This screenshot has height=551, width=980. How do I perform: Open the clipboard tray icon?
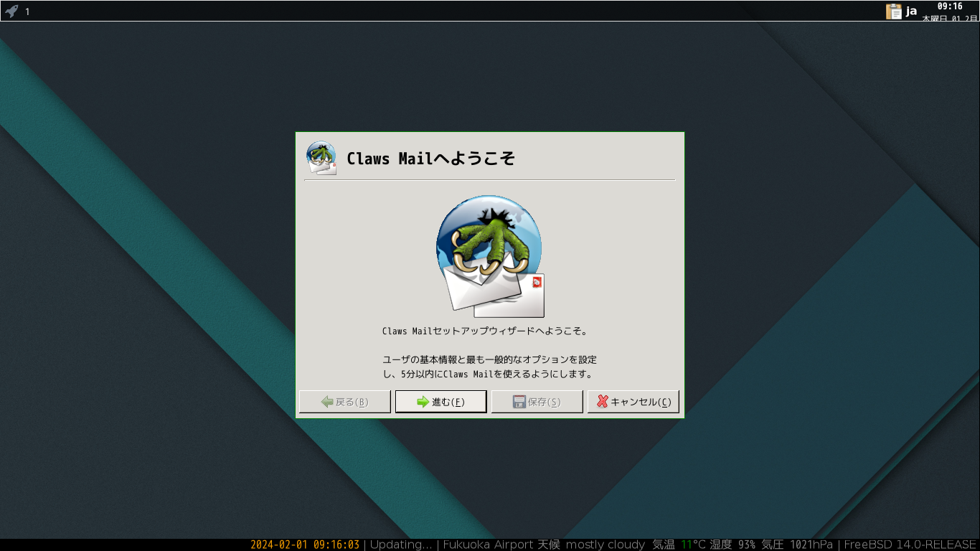pos(893,11)
